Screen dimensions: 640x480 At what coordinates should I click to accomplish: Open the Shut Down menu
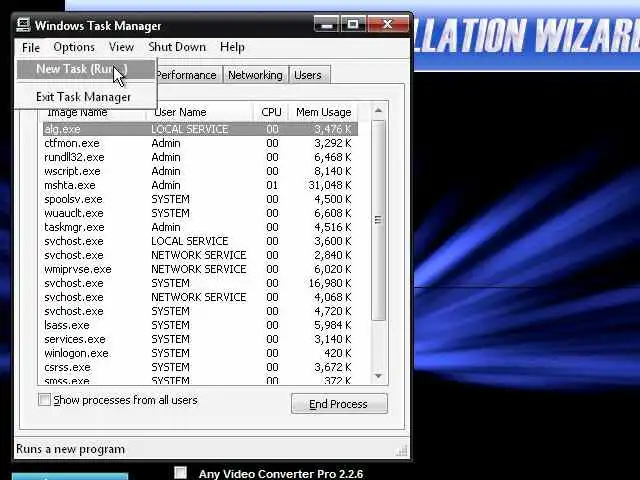coord(177,47)
